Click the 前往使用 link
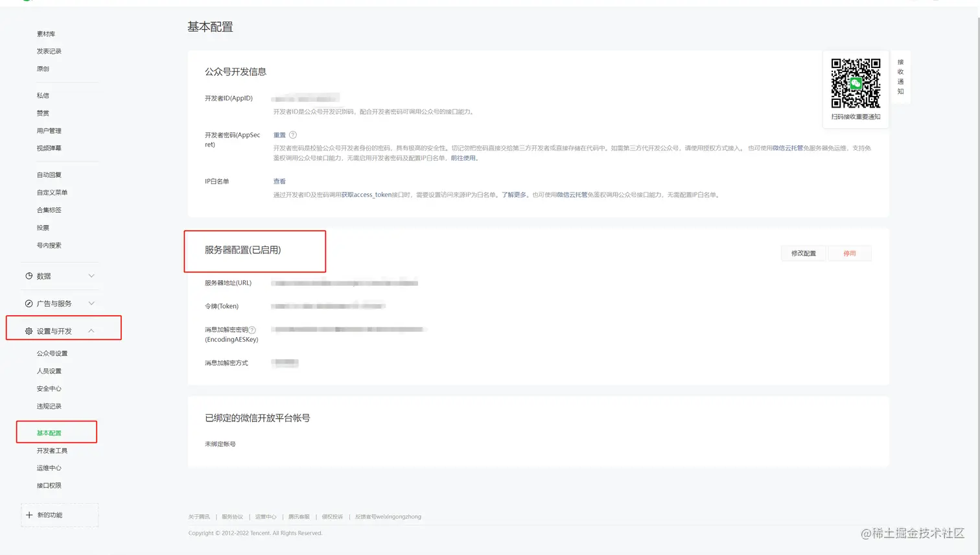The image size is (980, 555). click(463, 158)
